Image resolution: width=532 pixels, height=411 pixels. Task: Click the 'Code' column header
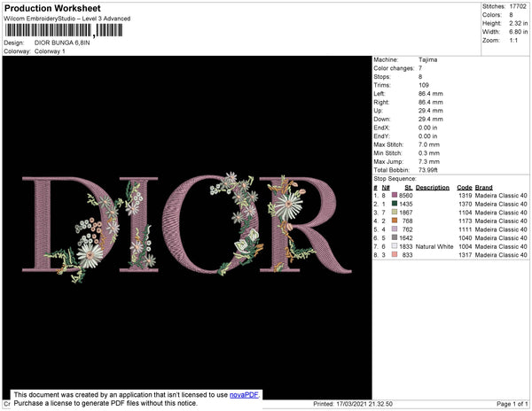(x=465, y=188)
